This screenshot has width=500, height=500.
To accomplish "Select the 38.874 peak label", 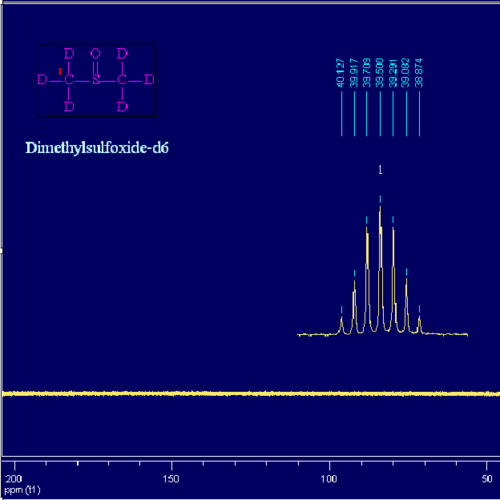I will point(418,73).
